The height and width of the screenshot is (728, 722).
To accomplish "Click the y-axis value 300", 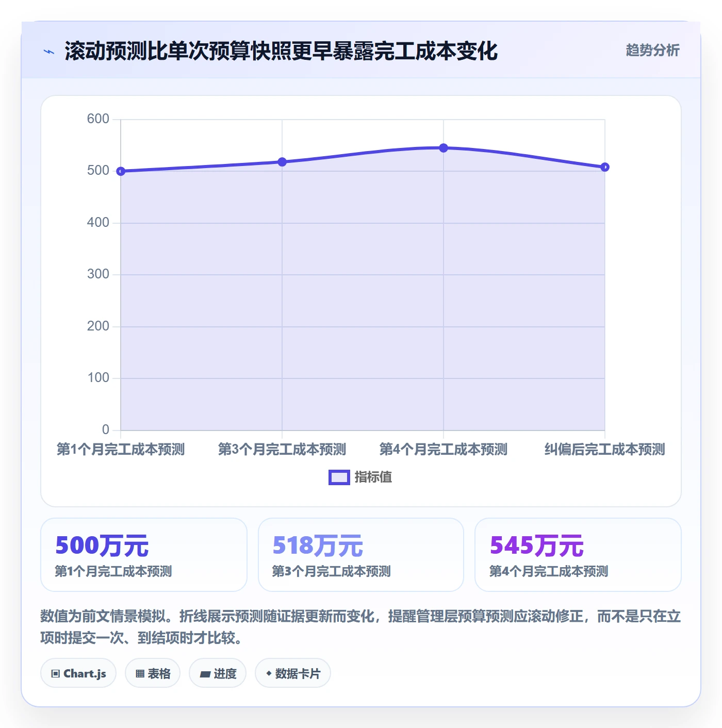I will point(98,274).
